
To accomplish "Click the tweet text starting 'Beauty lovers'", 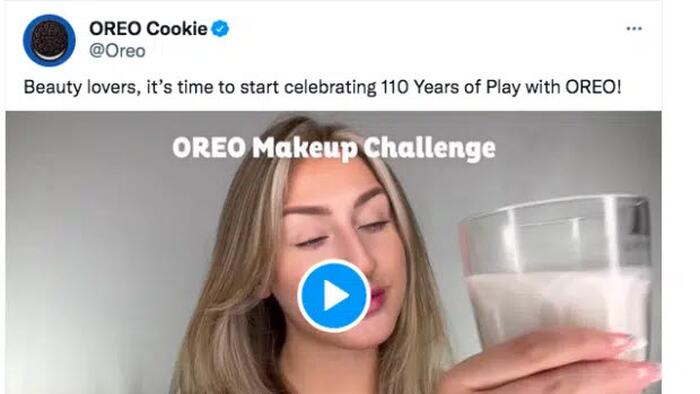I will (x=322, y=87).
